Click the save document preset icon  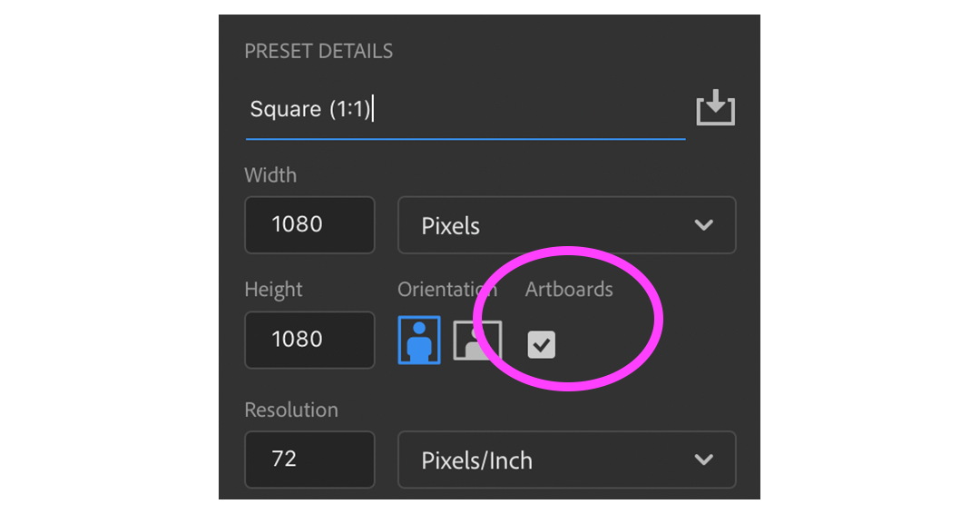pos(716,107)
